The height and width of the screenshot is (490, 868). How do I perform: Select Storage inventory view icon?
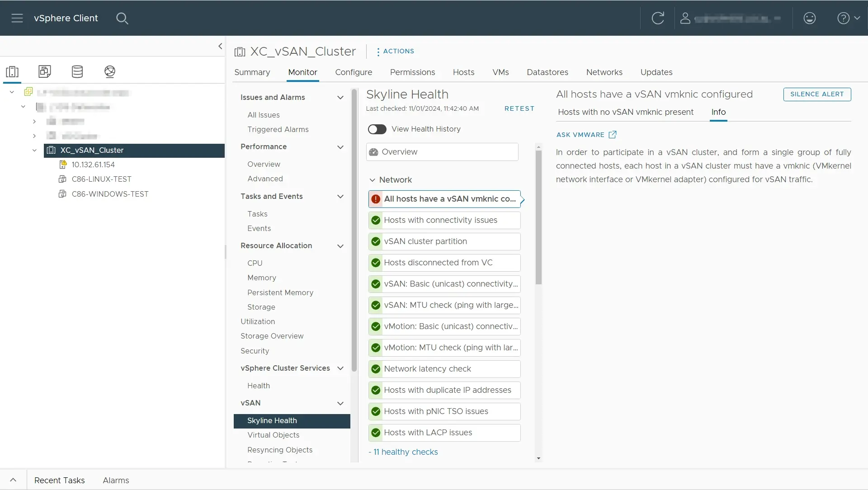pos(77,71)
